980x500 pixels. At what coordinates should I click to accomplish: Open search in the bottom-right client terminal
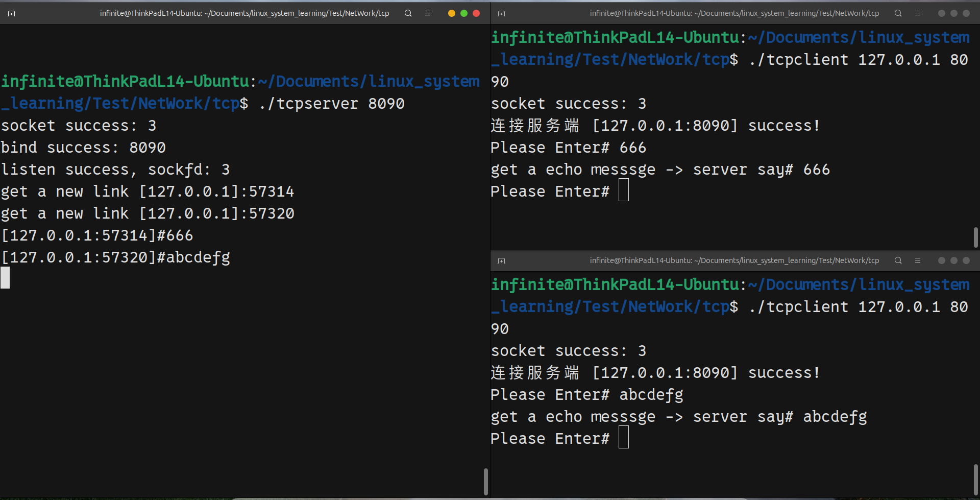click(x=898, y=260)
